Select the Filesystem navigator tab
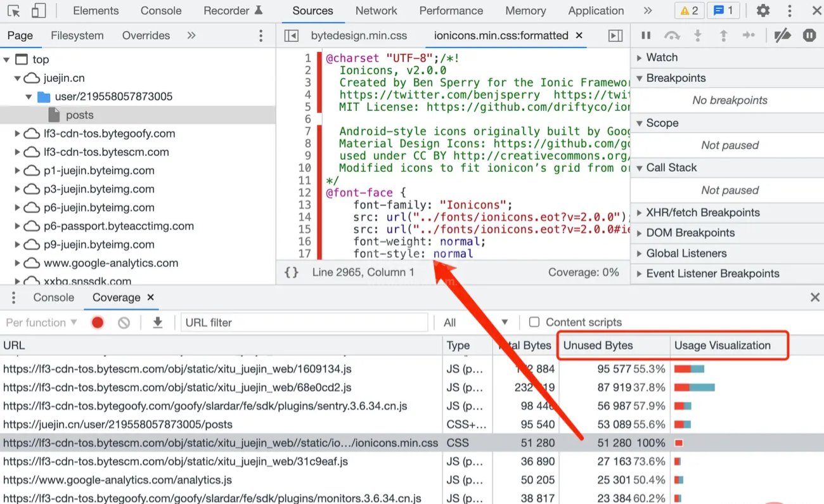The image size is (824, 504). 77,36
